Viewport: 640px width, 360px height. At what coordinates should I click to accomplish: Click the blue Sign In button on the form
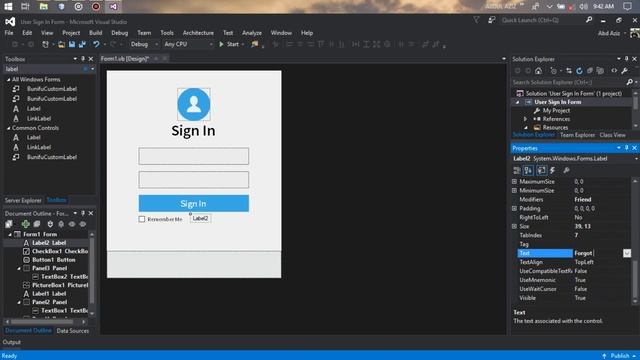pos(193,203)
